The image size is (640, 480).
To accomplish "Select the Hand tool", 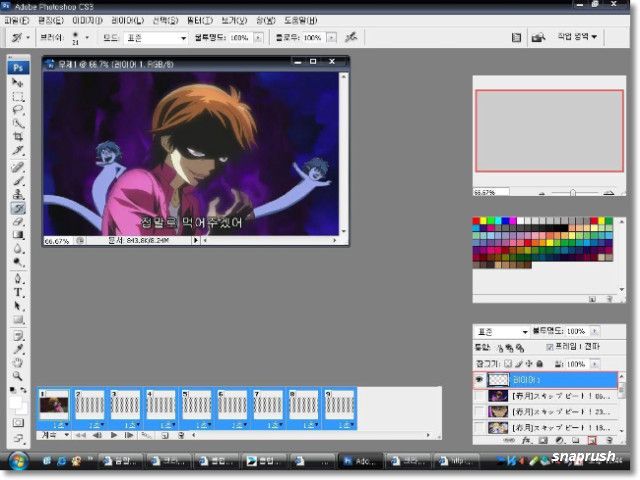I will pyautogui.click(x=18, y=362).
